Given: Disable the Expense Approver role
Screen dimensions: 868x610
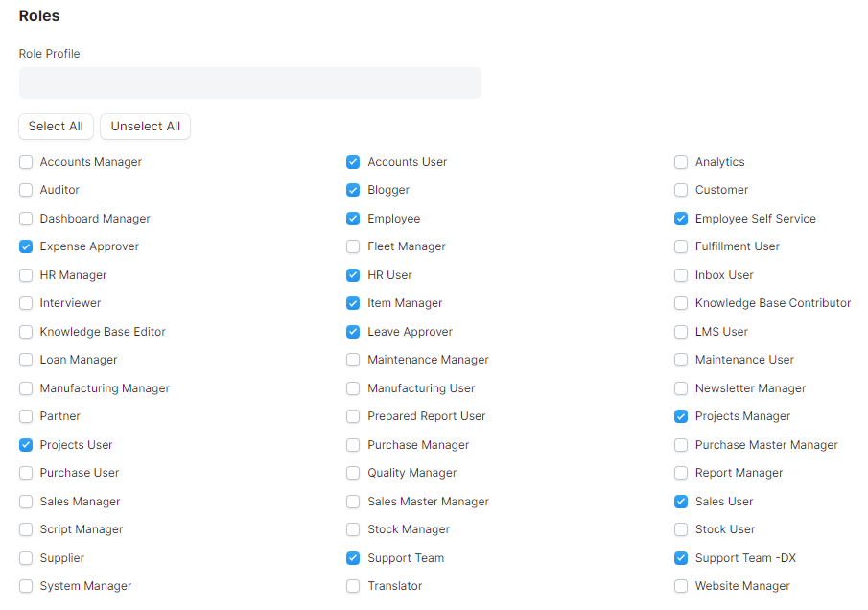Looking at the screenshot, I should 26,246.
